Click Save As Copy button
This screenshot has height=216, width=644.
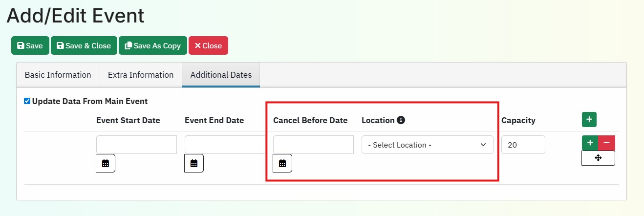point(152,45)
